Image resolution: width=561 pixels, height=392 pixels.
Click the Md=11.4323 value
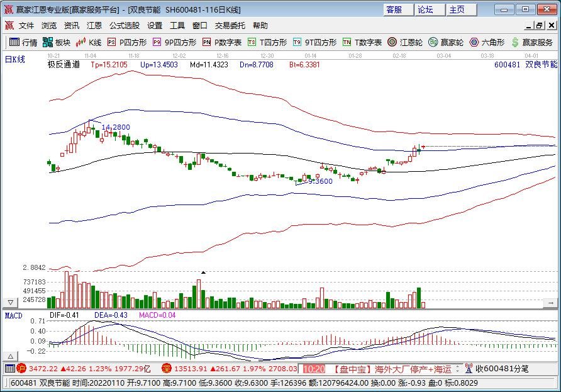coord(209,65)
